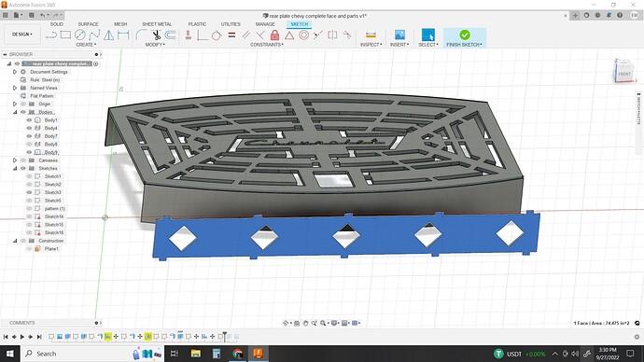The width and height of the screenshot is (644, 362).
Task: Switch to the SHEET METAL tab
Action: [157, 24]
